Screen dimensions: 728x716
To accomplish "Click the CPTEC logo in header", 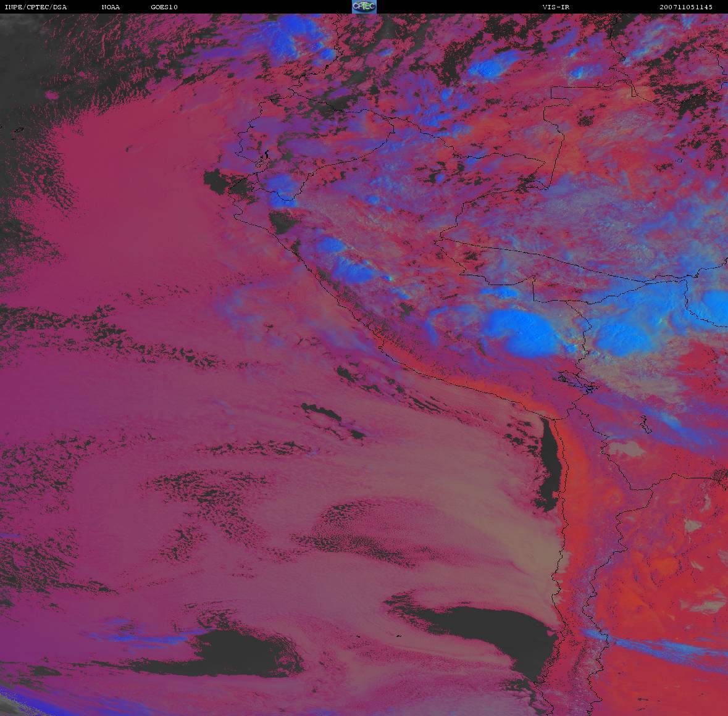I will coord(364,7).
